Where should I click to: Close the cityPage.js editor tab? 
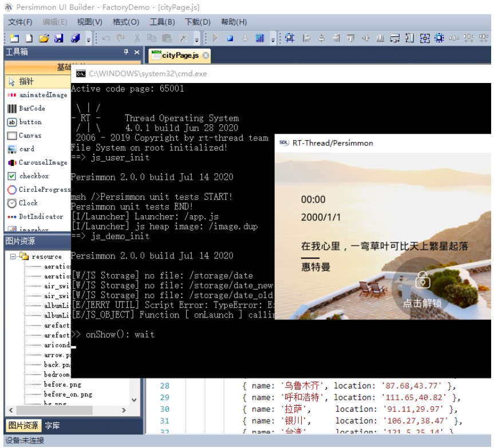click(x=205, y=55)
